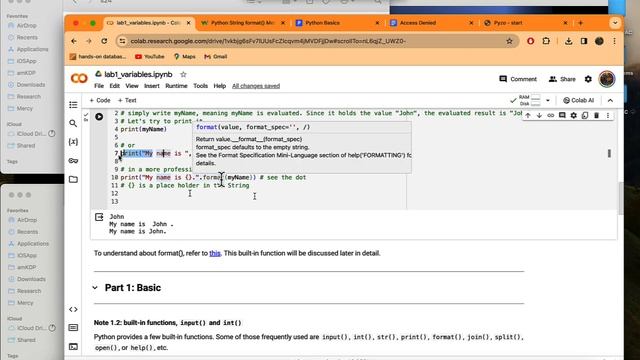Screen dimensions: 640x360
Task: Switch to Python Basics tab
Action: pos(337,23)
